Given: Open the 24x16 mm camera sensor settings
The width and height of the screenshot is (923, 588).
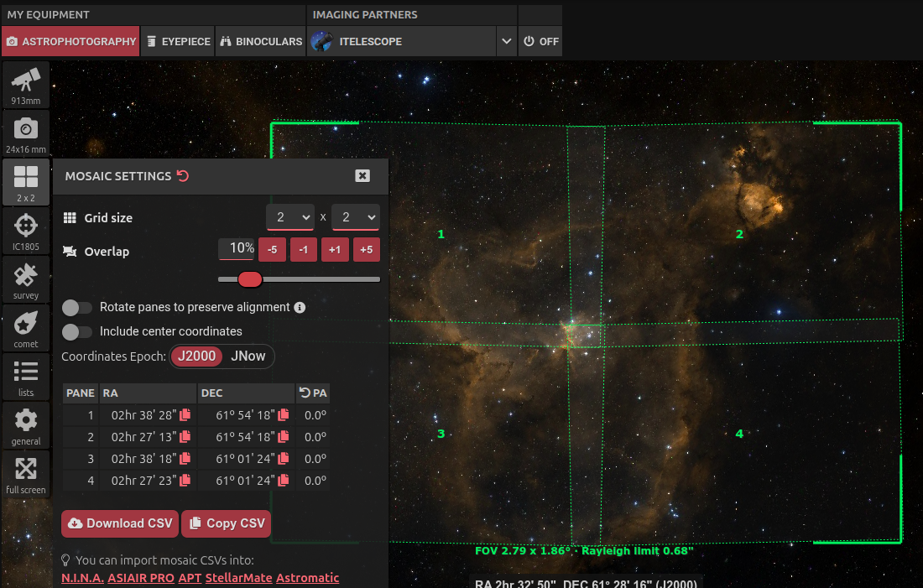Looking at the screenshot, I should click(26, 133).
